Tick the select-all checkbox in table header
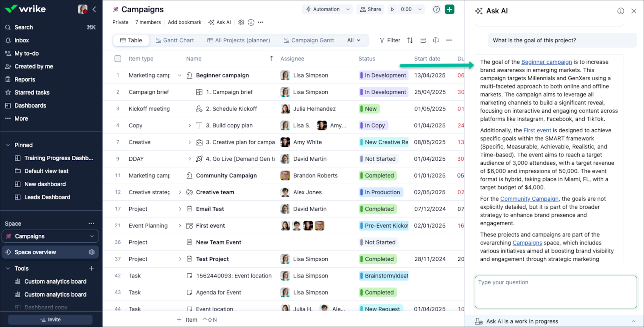The width and height of the screenshot is (644, 327). [118, 59]
